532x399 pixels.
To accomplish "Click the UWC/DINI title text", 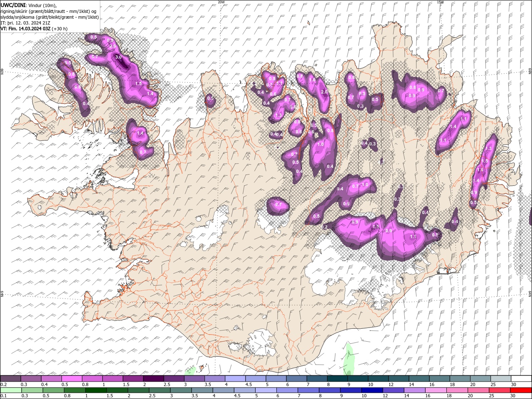I will [13, 5].
